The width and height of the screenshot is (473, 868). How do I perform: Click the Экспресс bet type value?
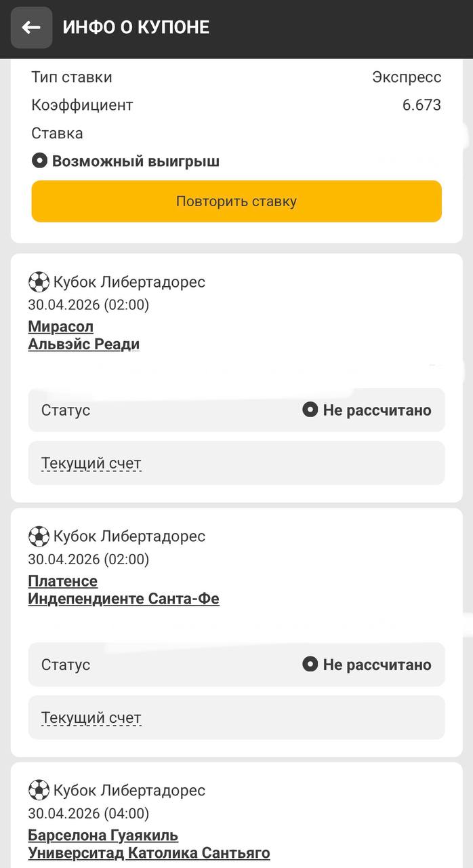[x=407, y=77]
